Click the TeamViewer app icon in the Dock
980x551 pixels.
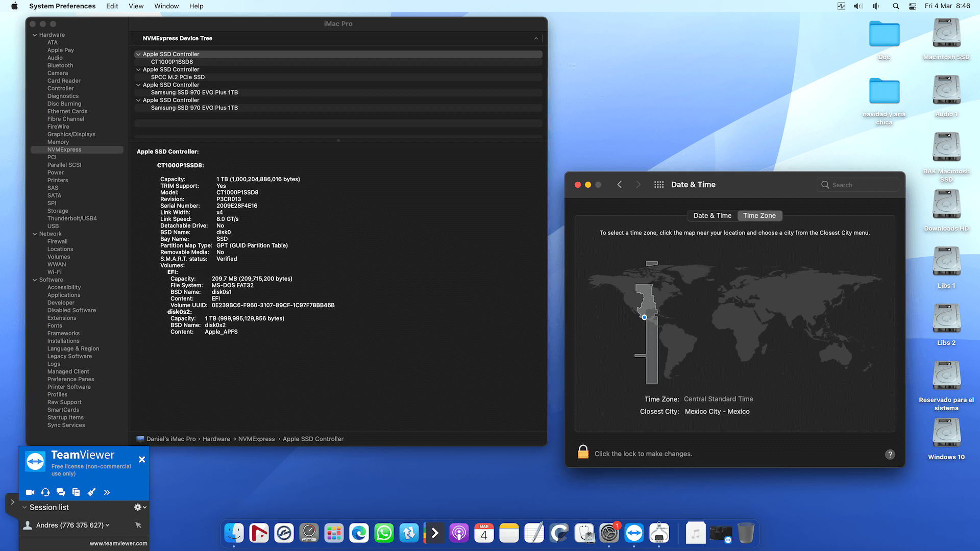coord(634,533)
